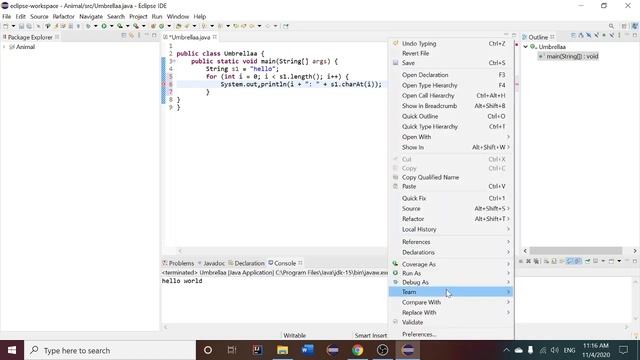Switch to the Declaration tab
640x360 pixels.
point(247,263)
